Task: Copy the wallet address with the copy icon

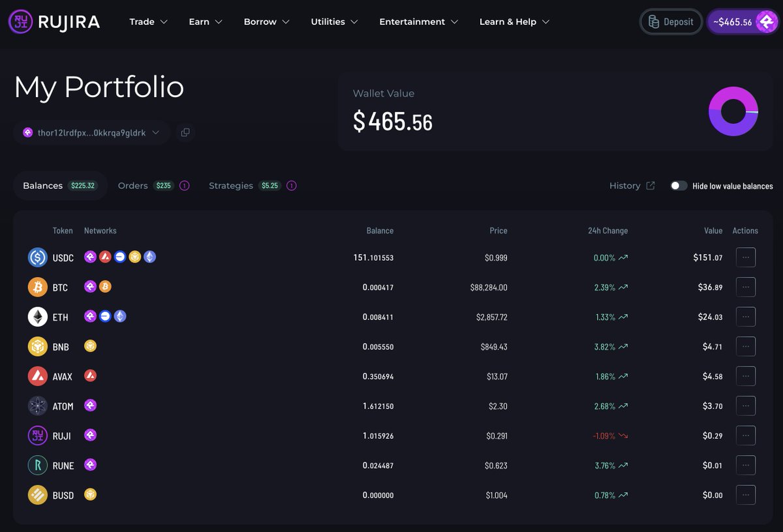Action: [185, 132]
